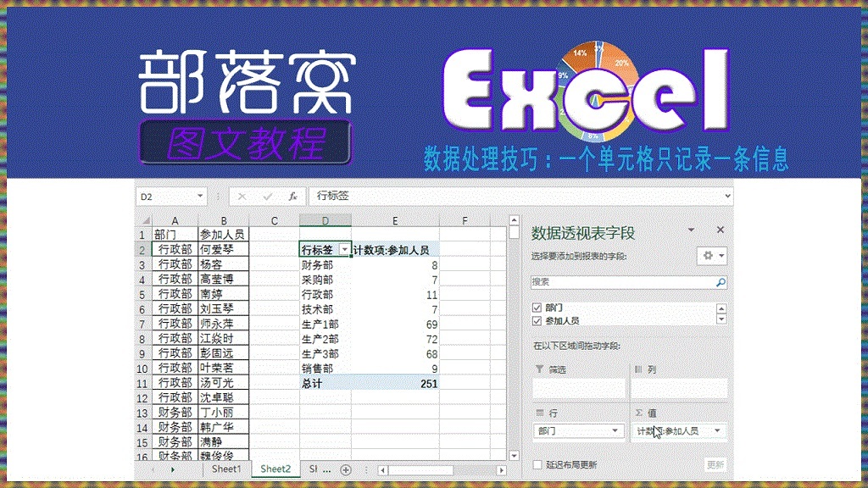
Task: Open the 部门 row field dropdown
Action: tap(615, 430)
